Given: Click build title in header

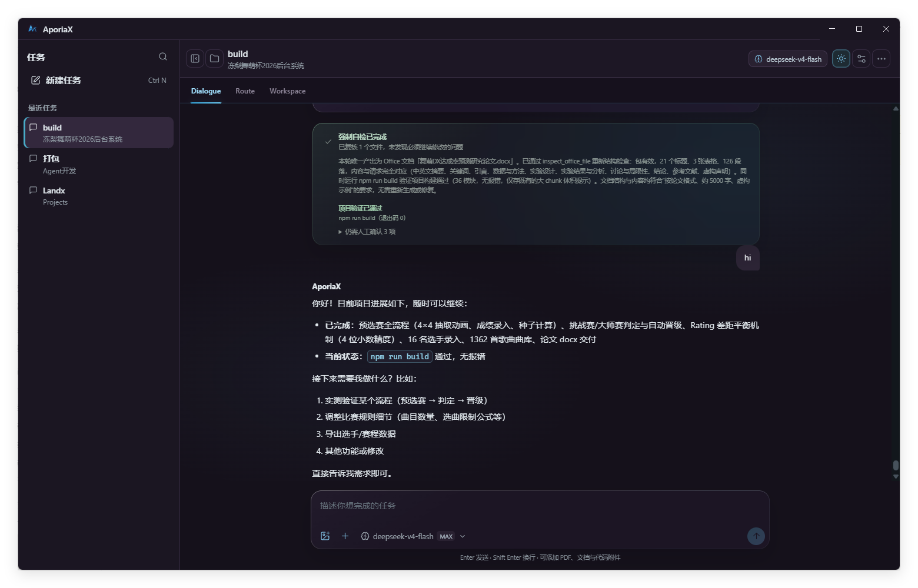Looking at the screenshot, I should [x=238, y=54].
